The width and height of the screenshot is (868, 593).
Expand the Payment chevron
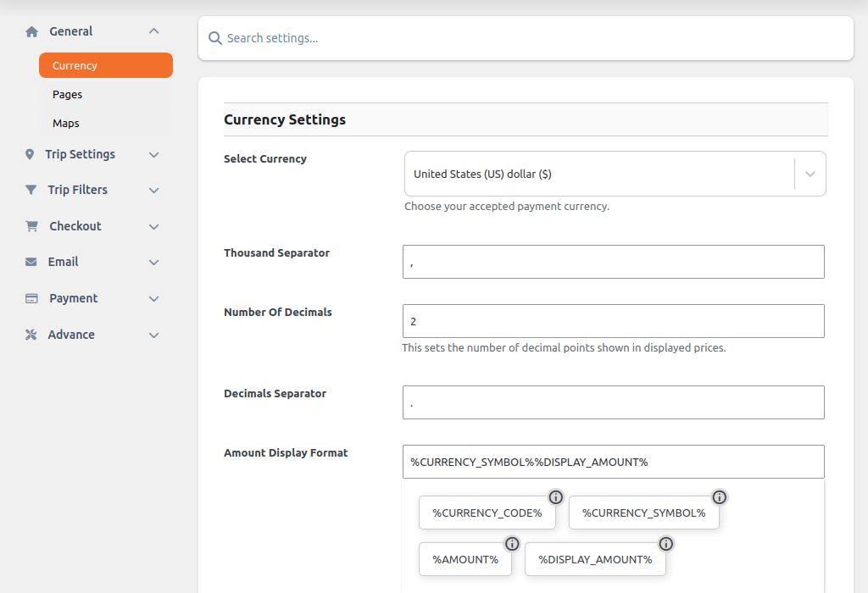click(154, 299)
